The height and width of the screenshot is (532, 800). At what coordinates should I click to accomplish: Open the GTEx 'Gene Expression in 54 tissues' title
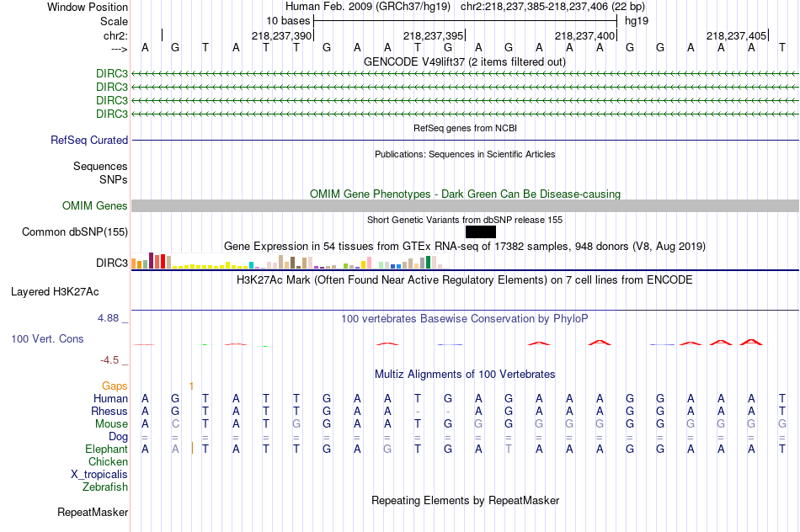pyautogui.click(x=465, y=247)
